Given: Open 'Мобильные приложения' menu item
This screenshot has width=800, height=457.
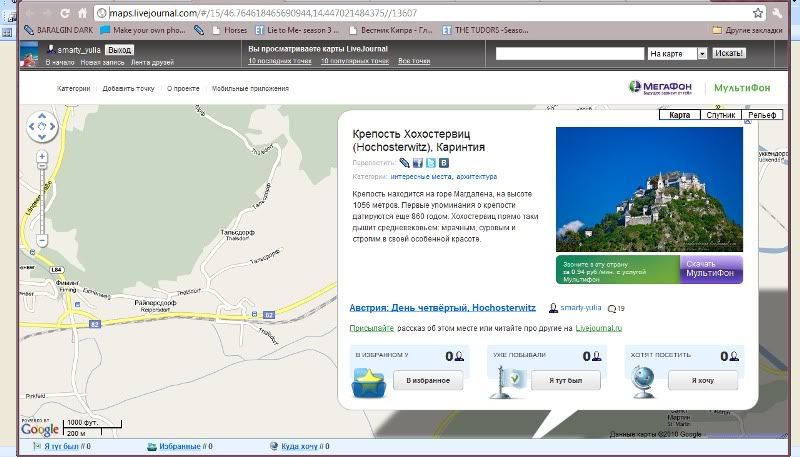Looking at the screenshot, I should pos(250,88).
